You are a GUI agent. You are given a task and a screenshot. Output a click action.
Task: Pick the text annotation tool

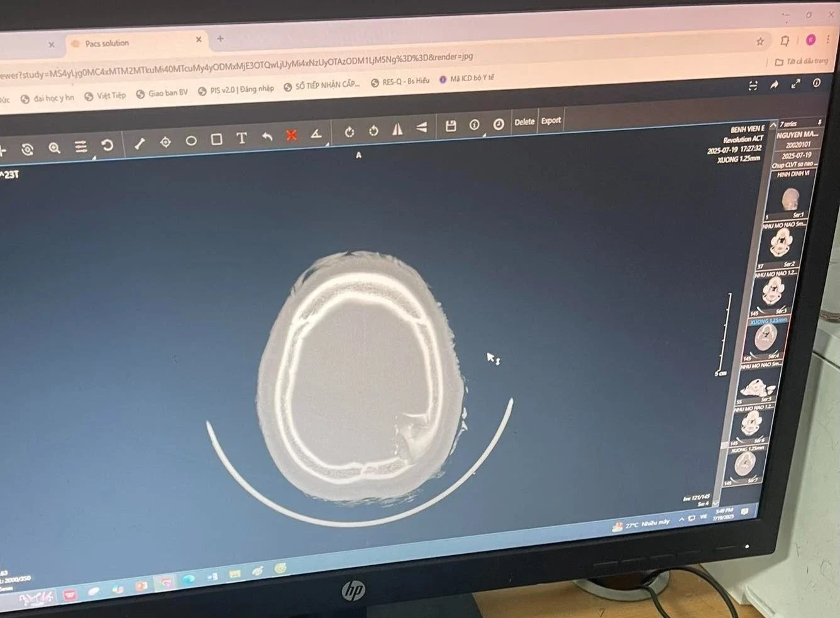click(x=241, y=138)
